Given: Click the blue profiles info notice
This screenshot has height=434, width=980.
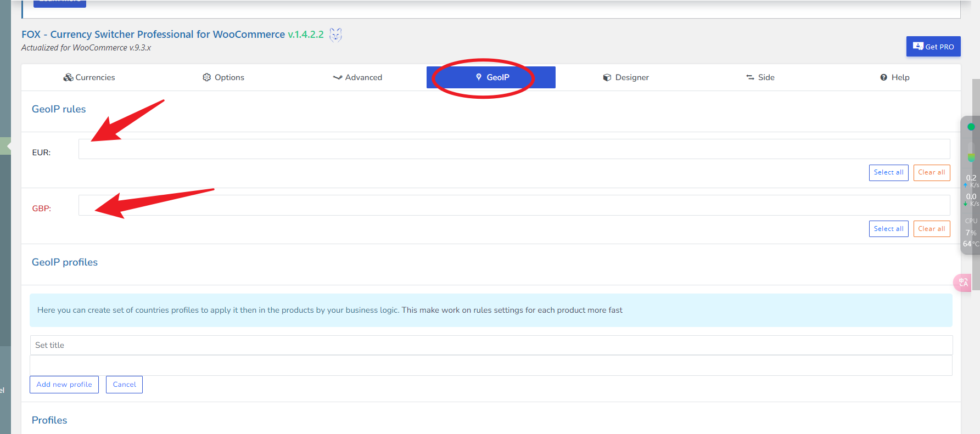Looking at the screenshot, I should tap(491, 310).
